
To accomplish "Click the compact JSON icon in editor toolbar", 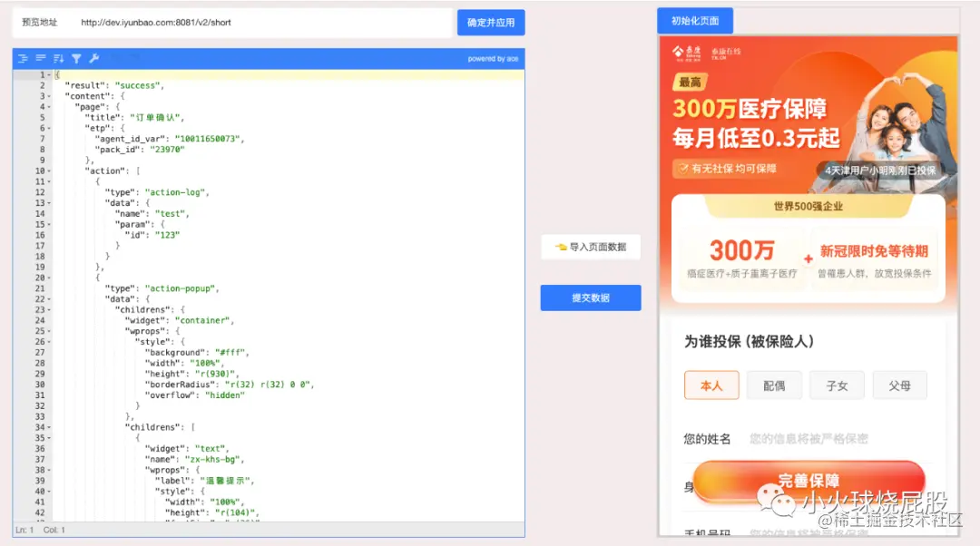I will pyautogui.click(x=39, y=58).
